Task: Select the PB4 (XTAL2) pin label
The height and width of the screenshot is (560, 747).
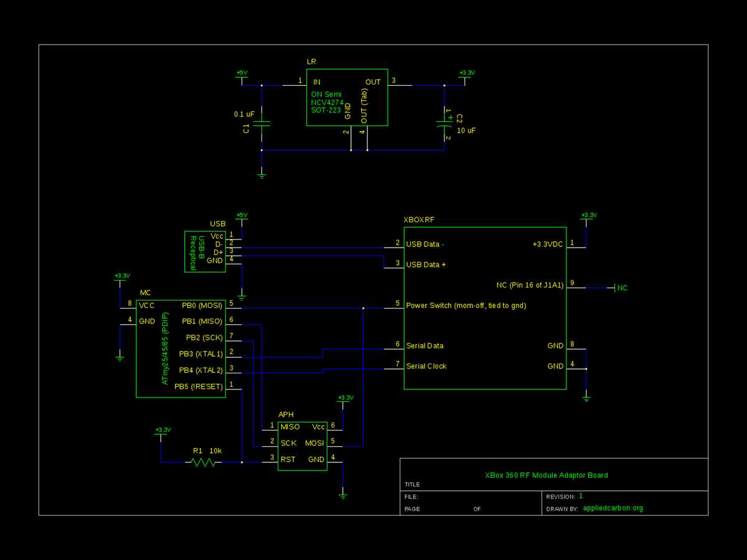Action: [200, 370]
